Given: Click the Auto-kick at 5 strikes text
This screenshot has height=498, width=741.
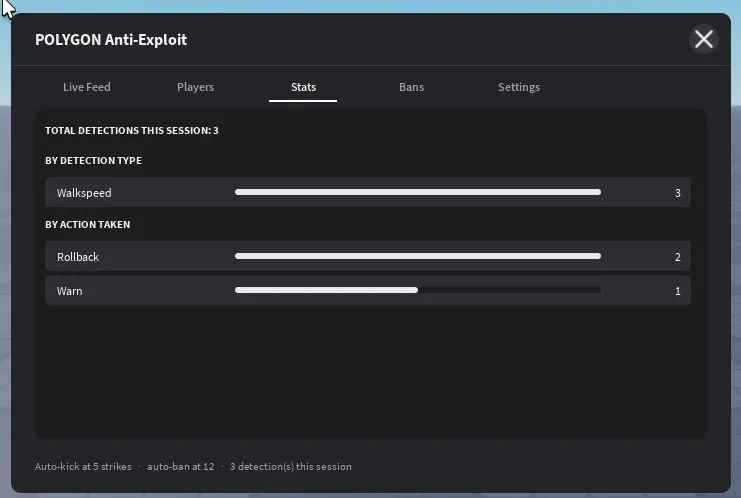Looking at the screenshot, I should pos(83,466).
